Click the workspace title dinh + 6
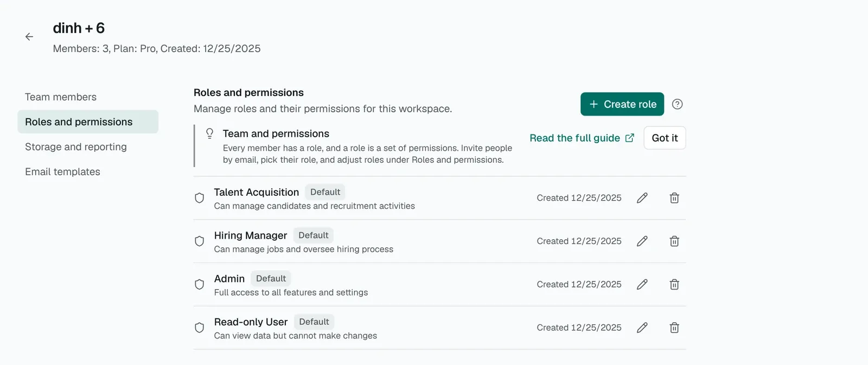The image size is (868, 365). click(79, 28)
